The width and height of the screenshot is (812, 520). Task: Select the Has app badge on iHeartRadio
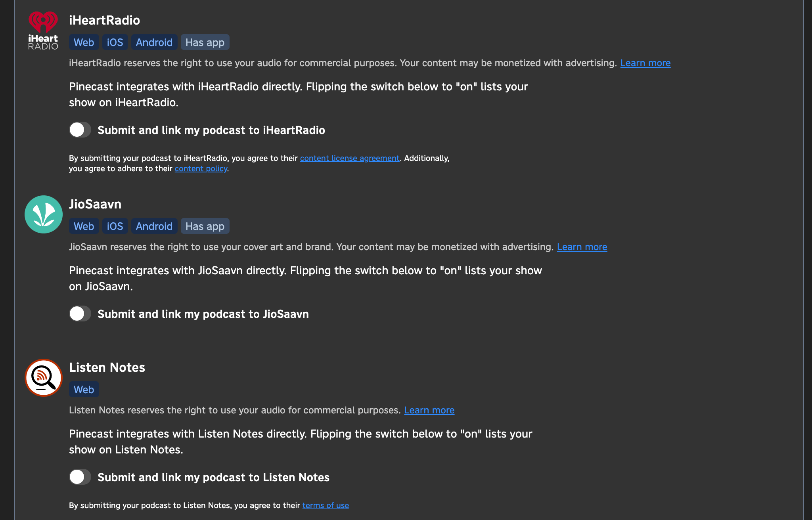click(x=204, y=42)
